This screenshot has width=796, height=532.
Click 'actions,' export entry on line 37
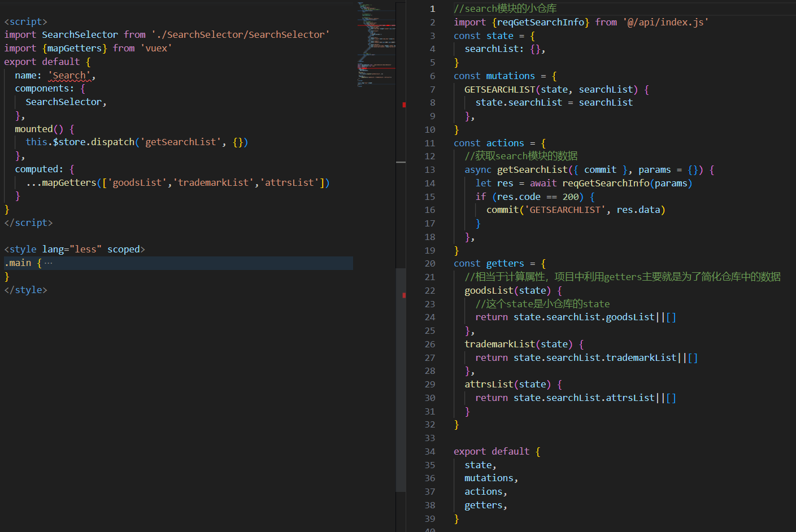(486, 491)
